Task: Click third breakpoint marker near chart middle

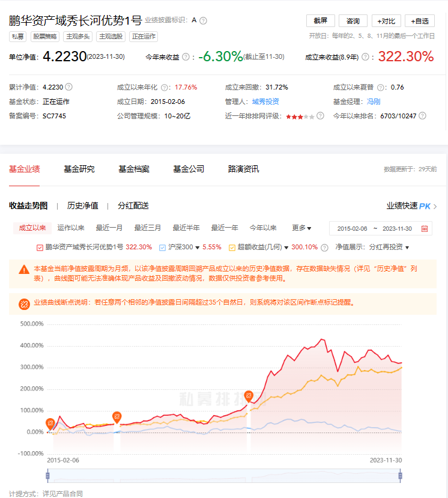Action: 249,396
